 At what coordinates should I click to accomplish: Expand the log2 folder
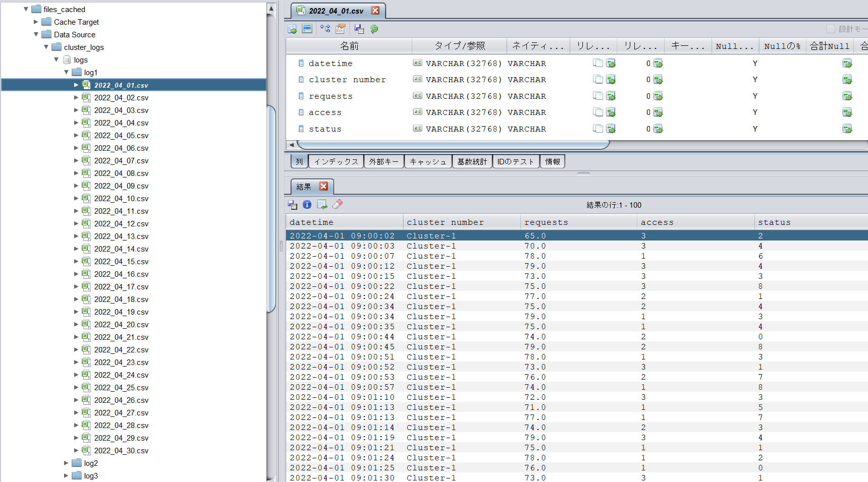pyautogui.click(x=66, y=463)
